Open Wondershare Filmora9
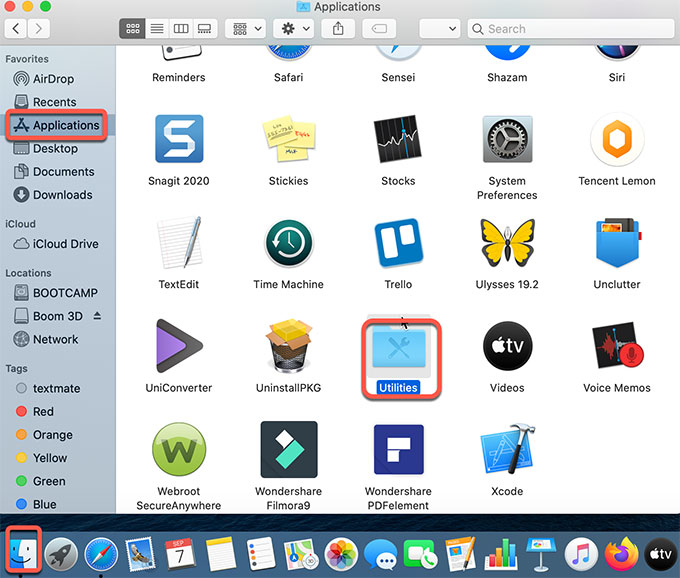Image resolution: width=680 pixels, height=578 pixels. pos(288,449)
